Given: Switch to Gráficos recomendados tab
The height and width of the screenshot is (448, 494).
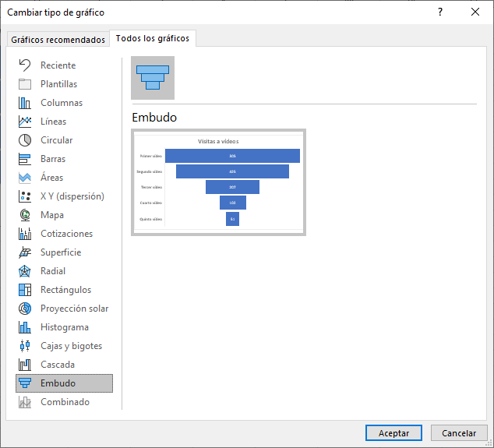Looking at the screenshot, I should pos(58,40).
